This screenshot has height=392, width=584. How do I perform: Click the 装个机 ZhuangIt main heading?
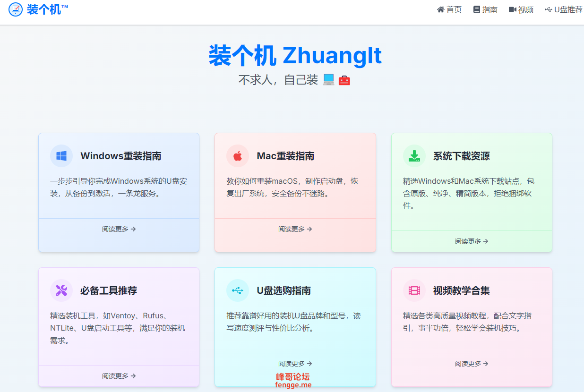coord(295,55)
